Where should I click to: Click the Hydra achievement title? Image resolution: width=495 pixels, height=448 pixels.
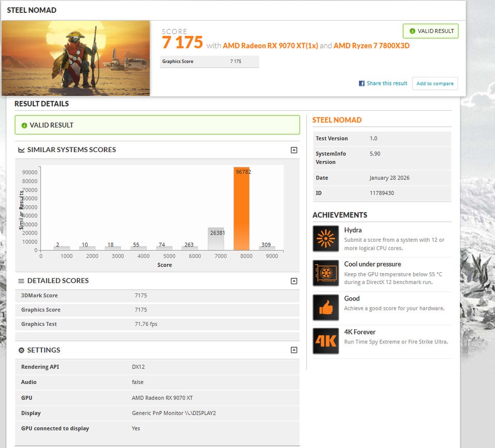point(353,230)
